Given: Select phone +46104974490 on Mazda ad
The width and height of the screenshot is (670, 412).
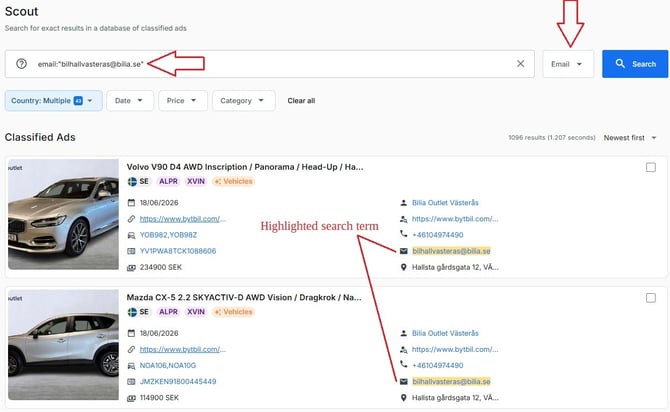Looking at the screenshot, I should pyautogui.click(x=438, y=365).
